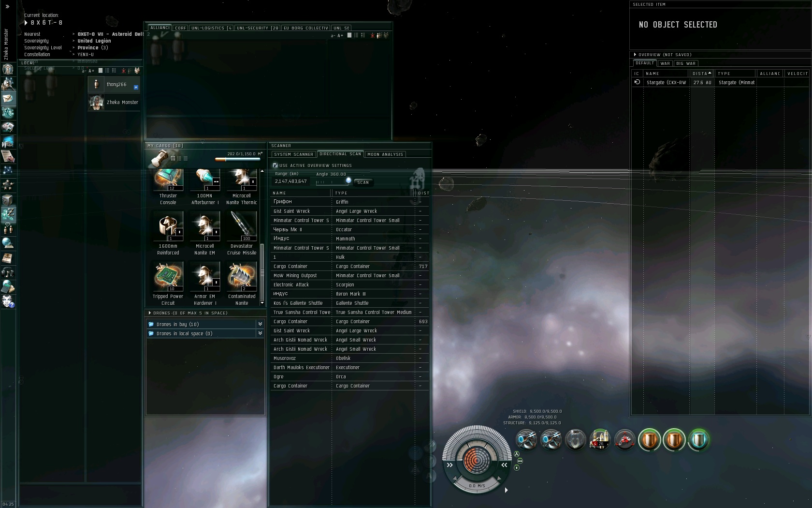The height and width of the screenshot is (508, 812).
Task: Open the Corporation three-stars Neocom icon
Action: [x=8, y=185]
